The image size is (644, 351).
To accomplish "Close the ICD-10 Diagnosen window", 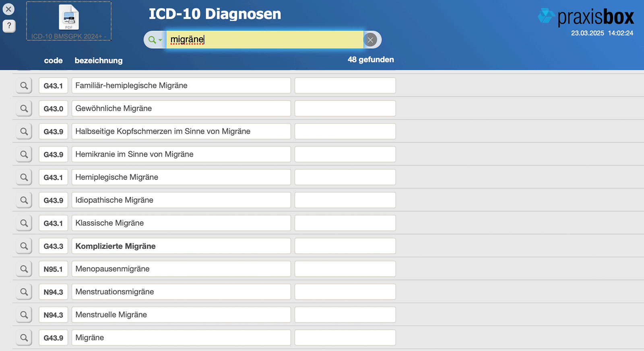I will click(8, 9).
